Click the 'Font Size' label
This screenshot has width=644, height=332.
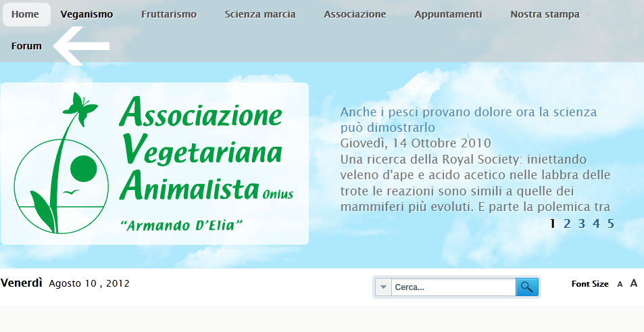590,283
